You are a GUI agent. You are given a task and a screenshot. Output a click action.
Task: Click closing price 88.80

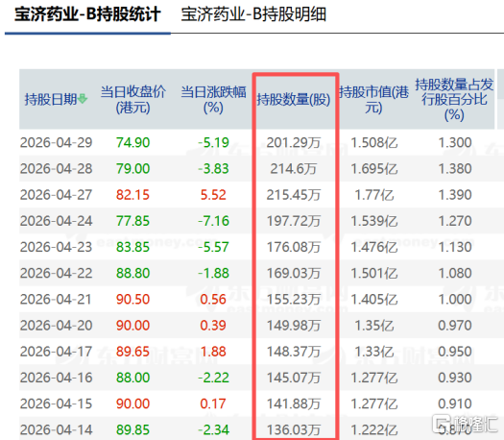pos(133,273)
